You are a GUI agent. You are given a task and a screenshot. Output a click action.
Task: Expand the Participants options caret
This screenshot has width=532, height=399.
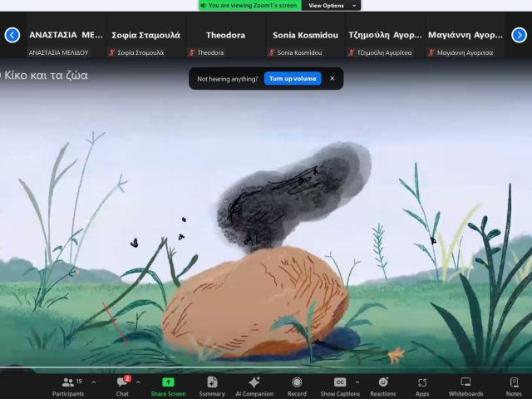[94, 382]
